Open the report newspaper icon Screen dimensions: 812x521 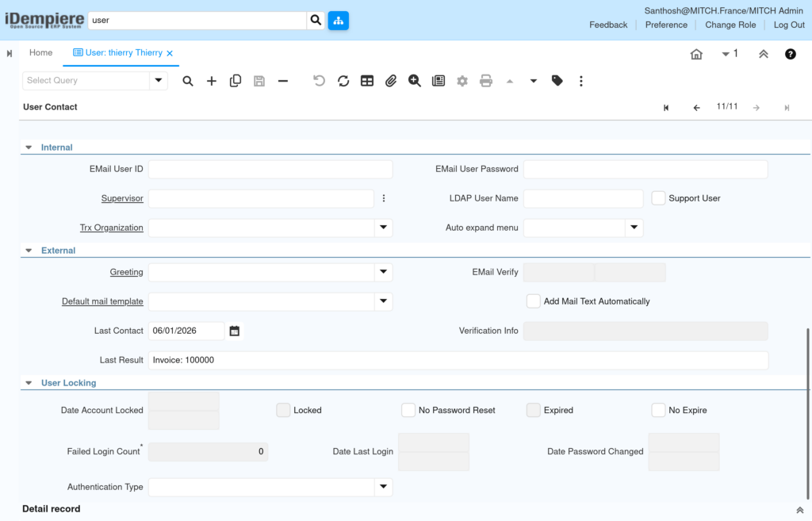point(438,81)
